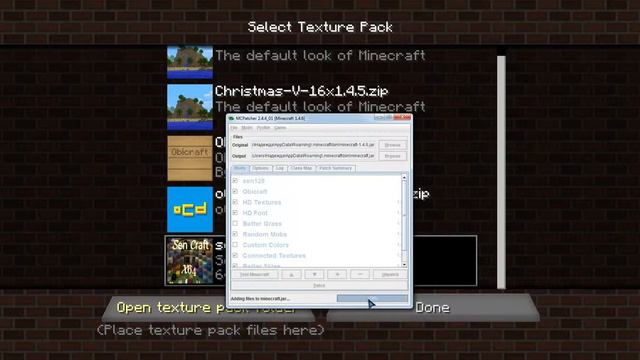
Task: Click the Unpatch button
Action: click(x=390, y=275)
